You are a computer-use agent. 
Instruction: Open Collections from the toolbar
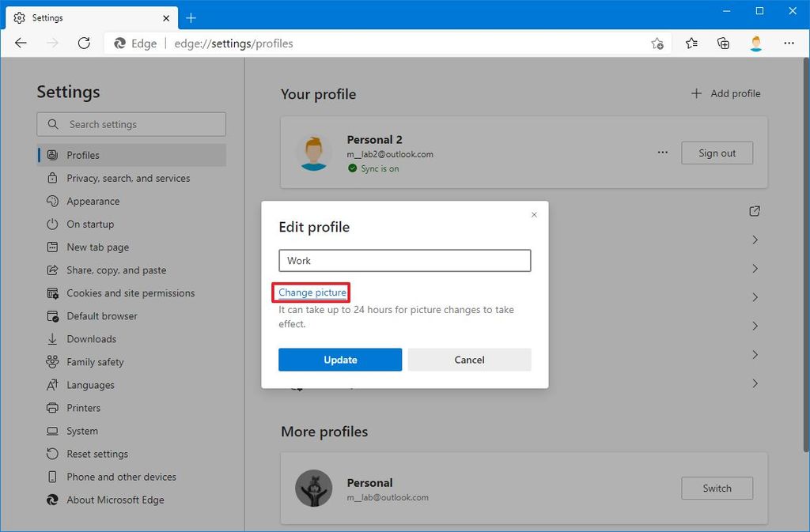click(722, 43)
